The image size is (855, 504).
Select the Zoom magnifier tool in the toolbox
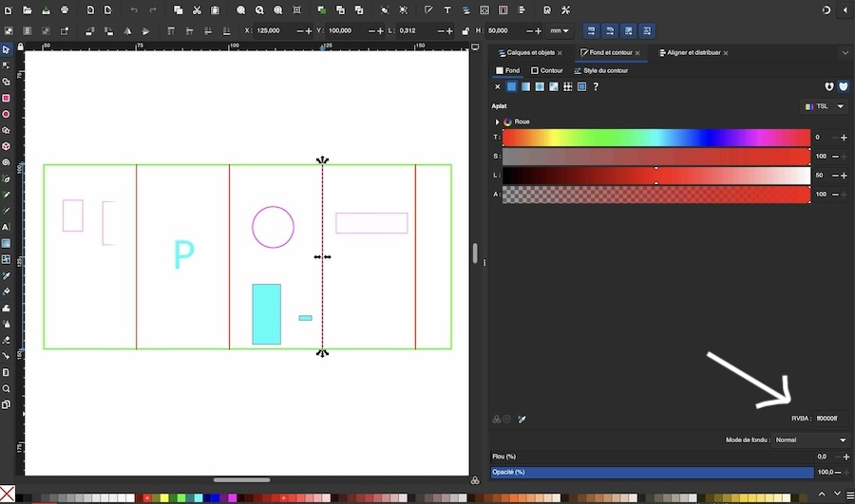(6, 388)
